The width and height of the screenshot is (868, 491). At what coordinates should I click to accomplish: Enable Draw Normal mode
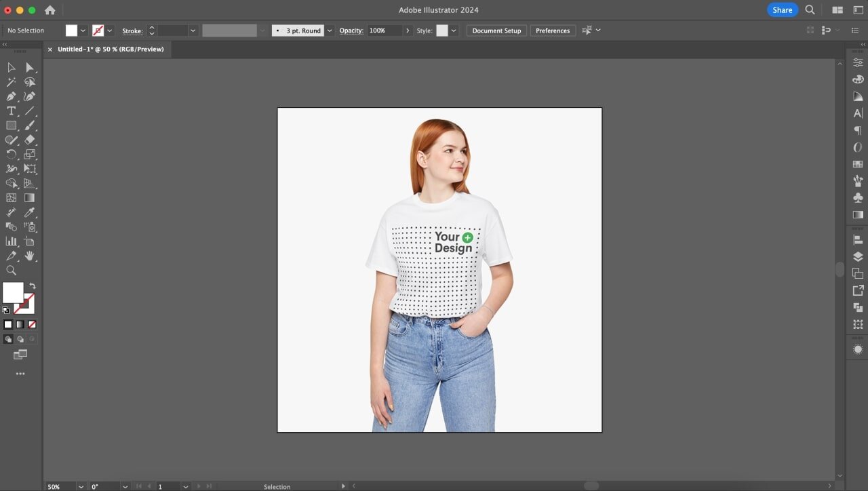[8, 339]
